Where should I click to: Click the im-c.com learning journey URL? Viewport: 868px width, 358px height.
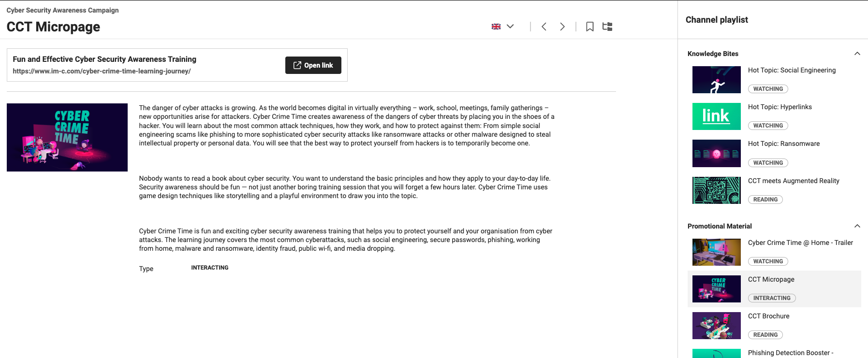pyautogui.click(x=102, y=71)
